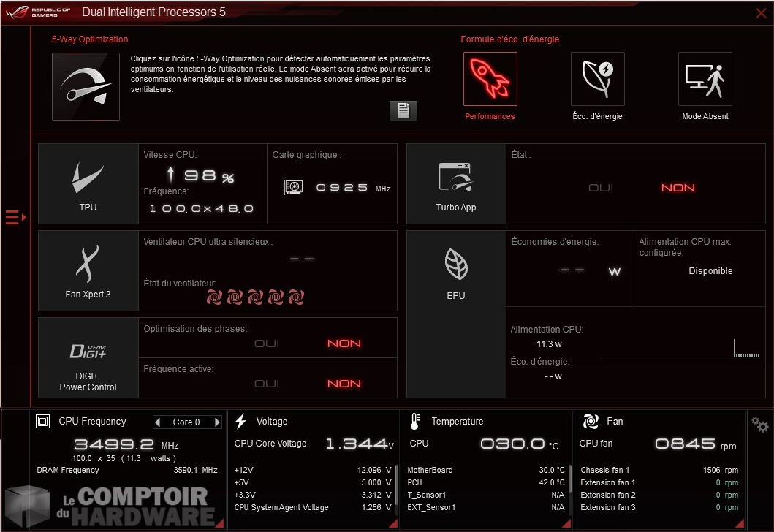The height and width of the screenshot is (532, 774).
Task: Select the +5V voltage row
Action: click(x=313, y=482)
